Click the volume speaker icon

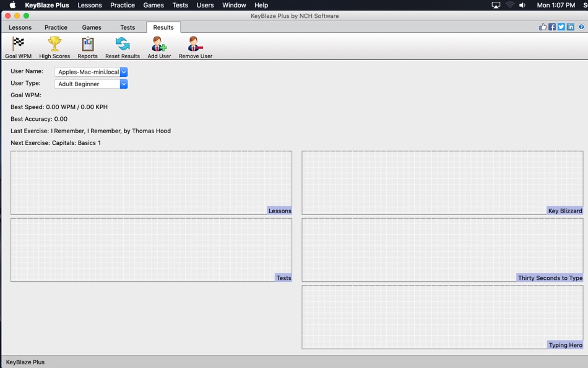click(x=522, y=5)
